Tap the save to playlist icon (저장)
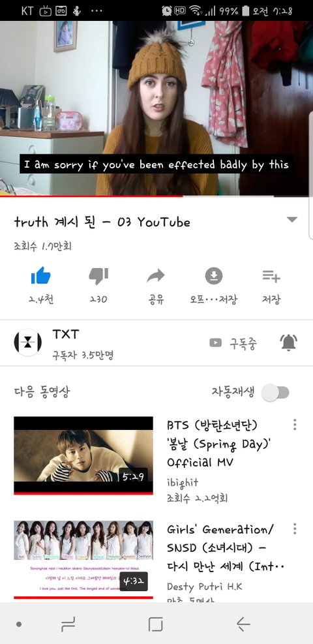This screenshot has width=313, height=644. (271, 276)
